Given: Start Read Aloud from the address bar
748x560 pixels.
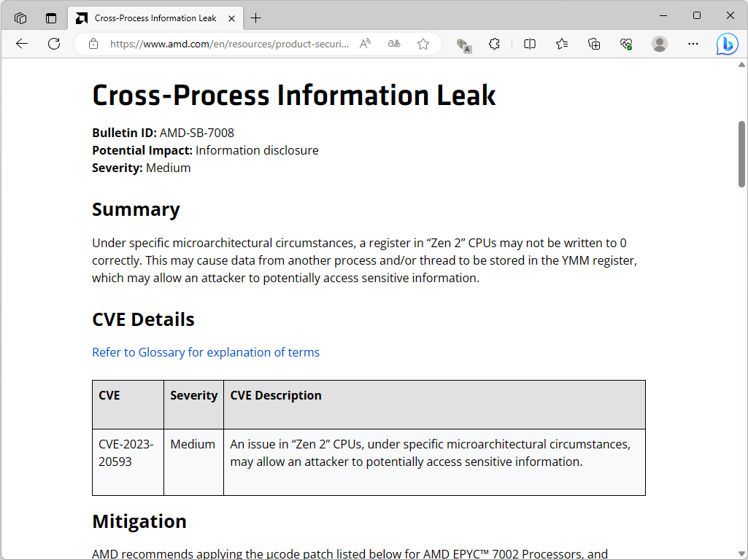Looking at the screenshot, I should coord(366,44).
